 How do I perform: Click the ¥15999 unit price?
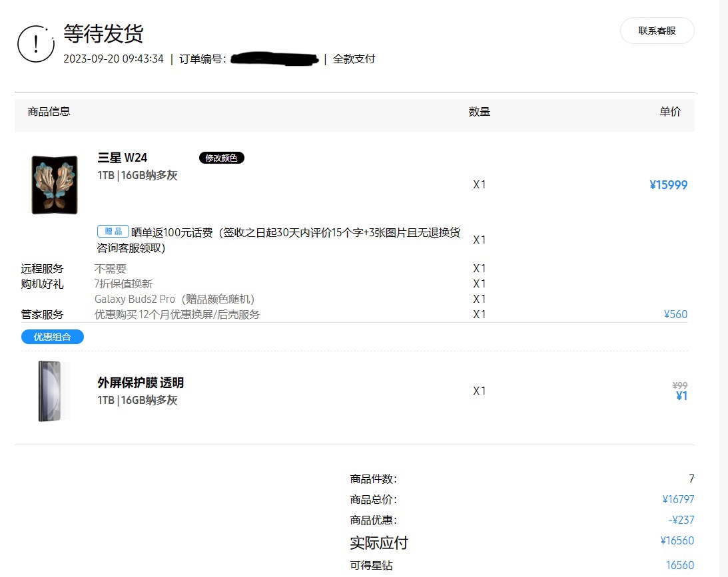(x=668, y=185)
